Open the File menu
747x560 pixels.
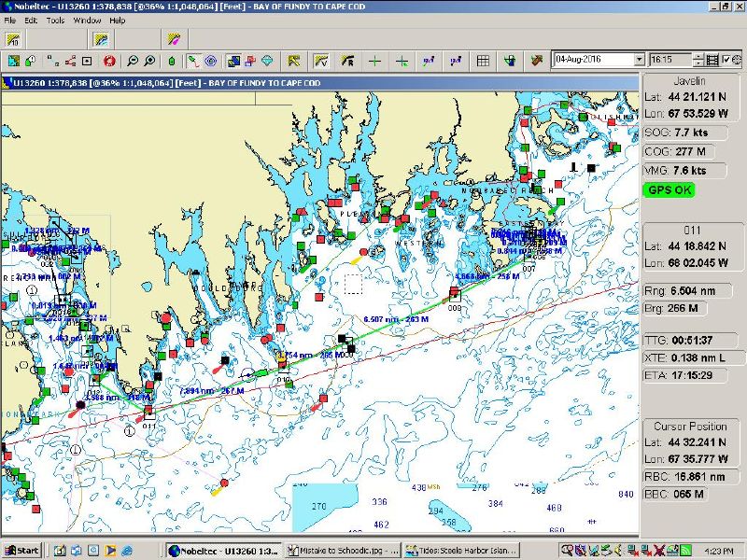(x=10, y=20)
